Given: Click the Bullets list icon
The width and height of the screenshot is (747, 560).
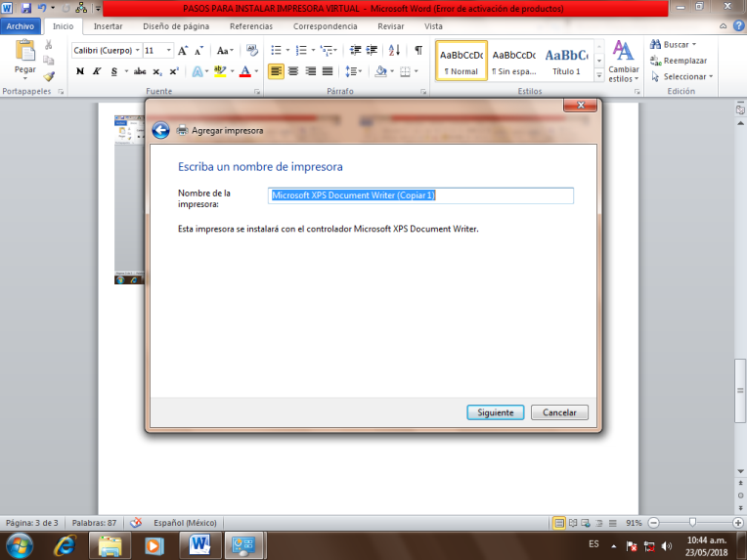Looking at the screenshot, I should click(x=276, y=50).
